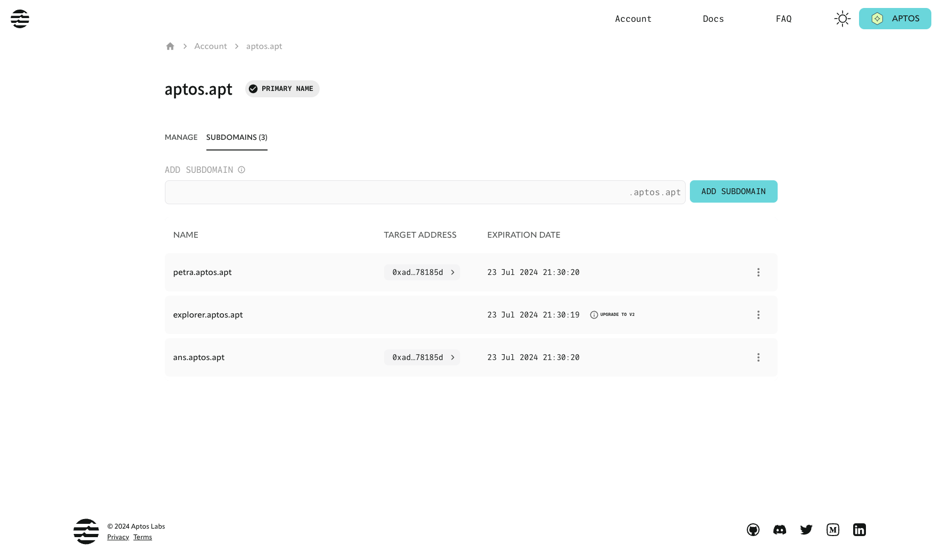This screenshot has height=560, width=942.
Task: Open more options menu for ans.aptos.apt
Action: pos(758,357)
